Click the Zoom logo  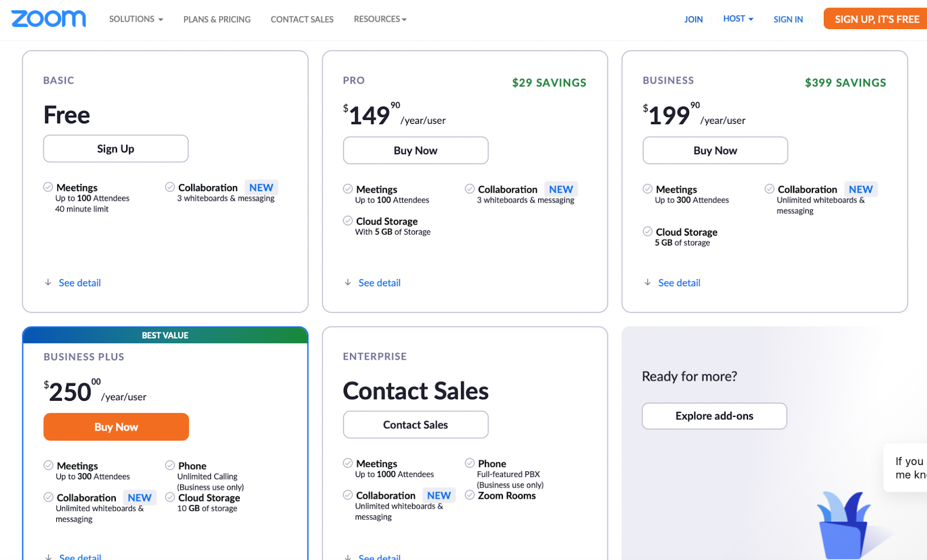click(x=49, y=19)
